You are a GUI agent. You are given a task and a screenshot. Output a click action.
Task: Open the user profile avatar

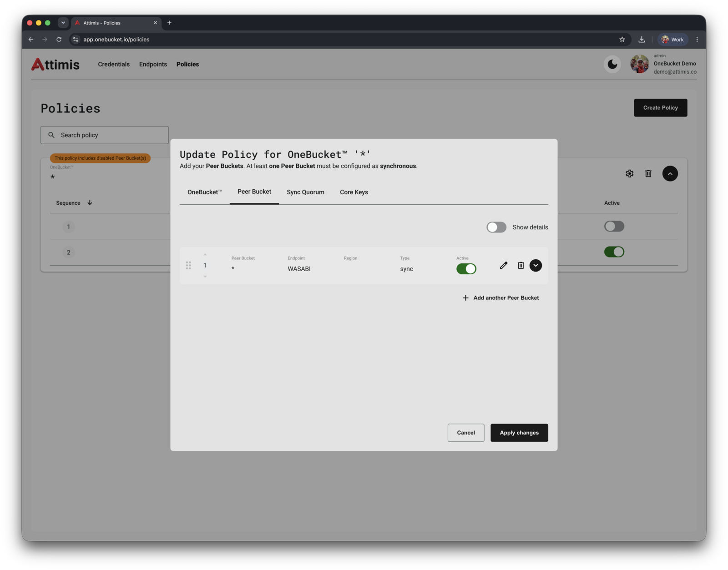pyautogui.click(x=639, y=64)
